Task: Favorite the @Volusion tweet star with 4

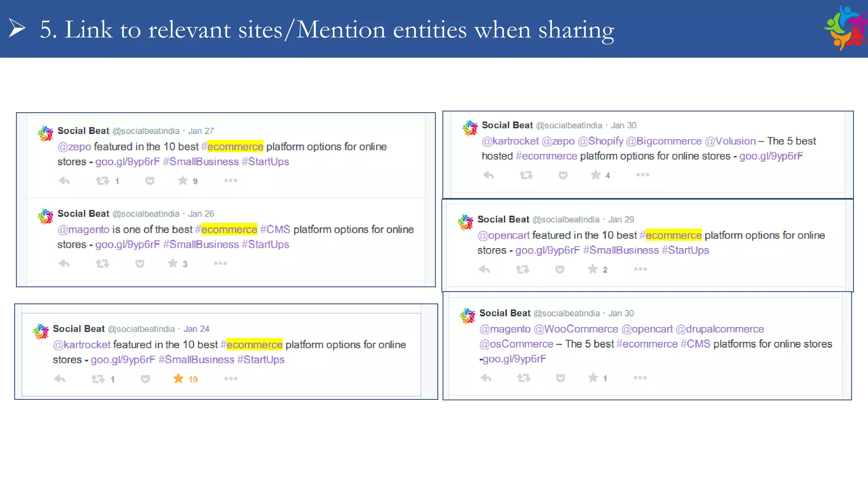Action: click(x=596, y=175)
